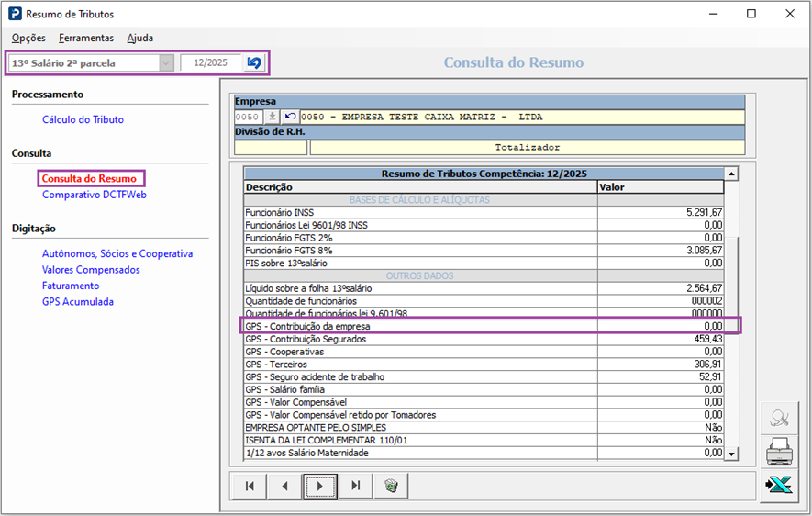
Task: Select ISENTA DA LEI COMPLEMENTAR 110/01 row
Action: tap(484, 441)
